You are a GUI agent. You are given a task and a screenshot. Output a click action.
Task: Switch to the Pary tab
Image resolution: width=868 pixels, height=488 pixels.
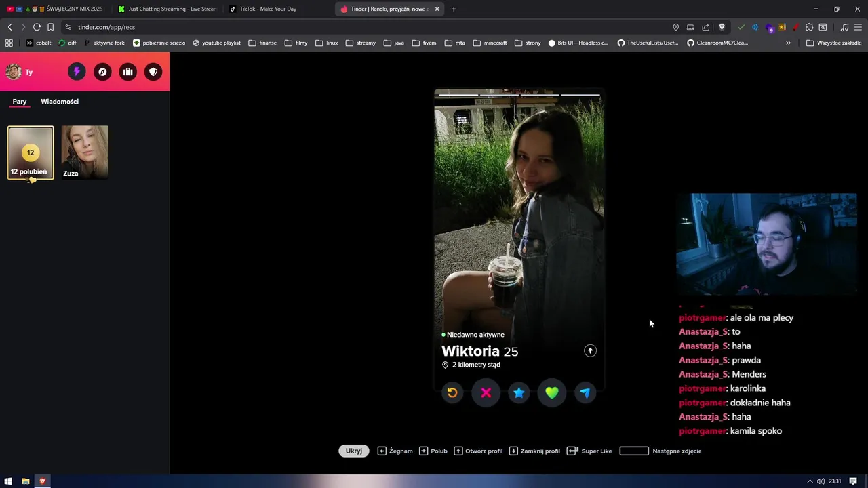point(20,102)
